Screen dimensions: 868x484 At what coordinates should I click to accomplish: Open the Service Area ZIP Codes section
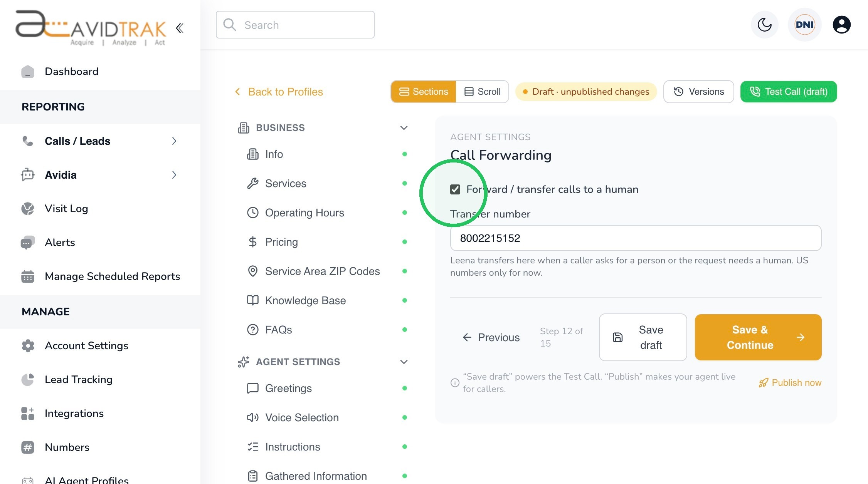327,271
